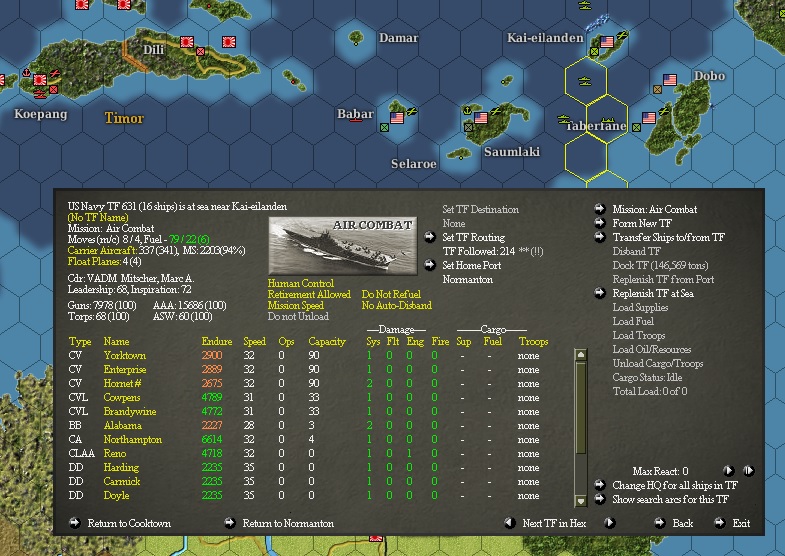Click arrow icon for Change HQ for all ships
The height and width of the screenshot is (556, 785).
point(600,484)
